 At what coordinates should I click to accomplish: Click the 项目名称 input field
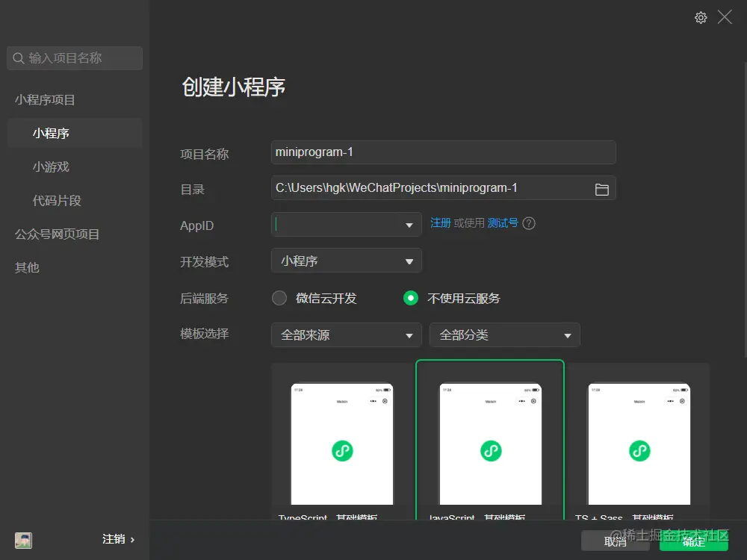(444, 152)
